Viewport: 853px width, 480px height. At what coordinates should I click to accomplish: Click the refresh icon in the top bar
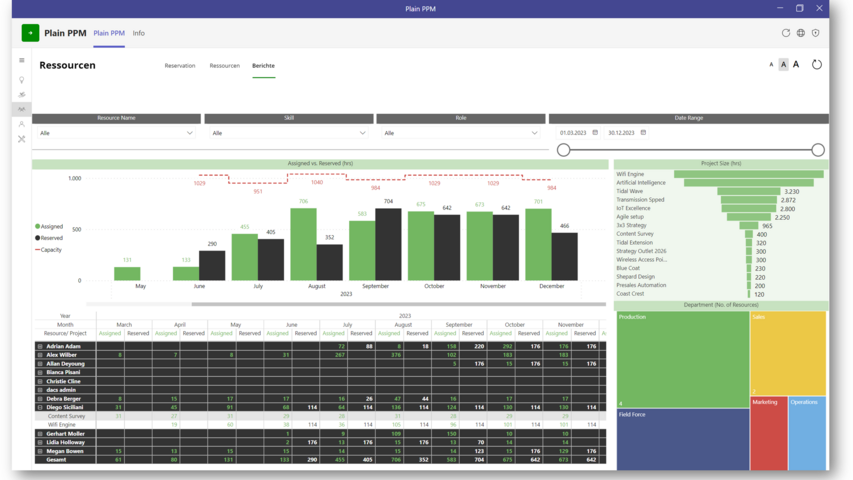pyautogui.click(x=786, y=33)
